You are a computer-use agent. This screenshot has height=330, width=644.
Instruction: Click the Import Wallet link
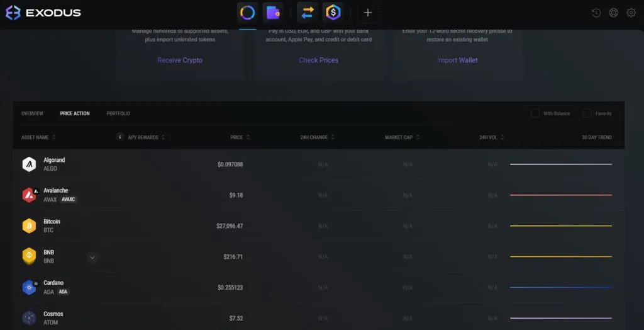457,60
